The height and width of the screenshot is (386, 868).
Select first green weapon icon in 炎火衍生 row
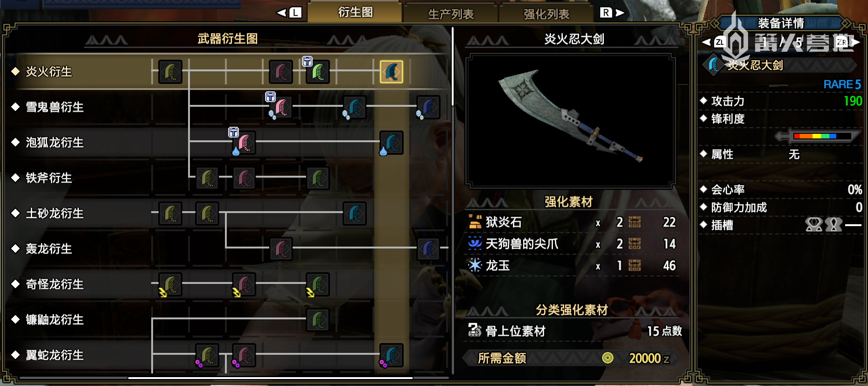point(170,72)
